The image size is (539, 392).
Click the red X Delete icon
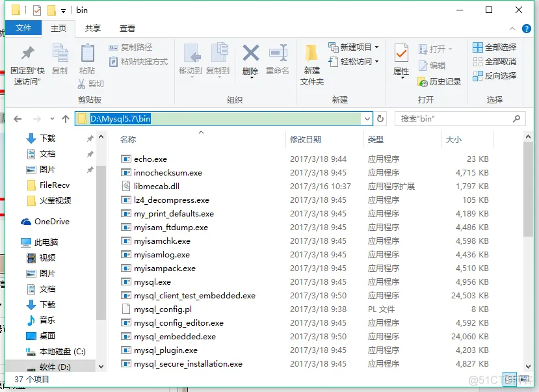click(x=250, y=53)
